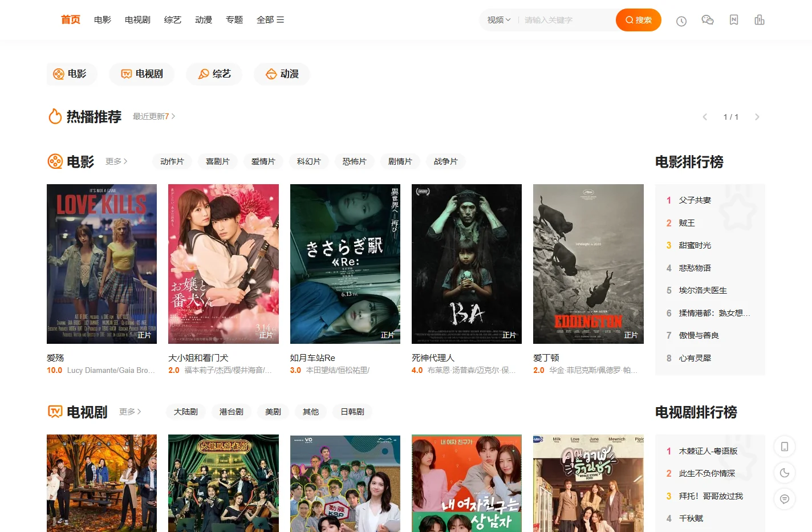Viewport: 812px width, 532px height.
Task: Click the 综艺 category pill with microphone icon
Action: [214, 74]
